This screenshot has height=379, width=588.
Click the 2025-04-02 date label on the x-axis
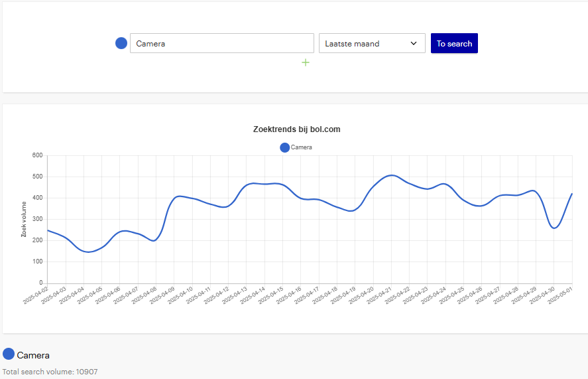36,295
